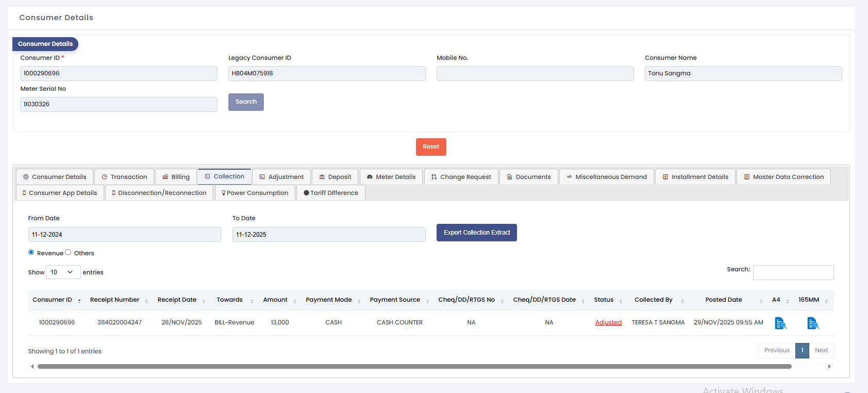This screenshot has height=393, width=868.
Task: Select the Revenue radio button
Action: coord(31,252)
